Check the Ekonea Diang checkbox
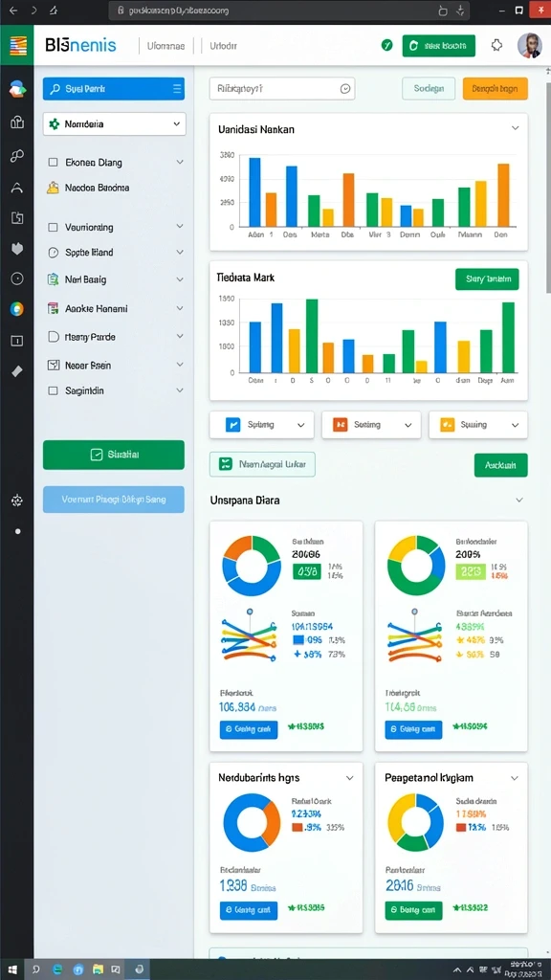Screen dimensions: 551x980 pos(54,163)
